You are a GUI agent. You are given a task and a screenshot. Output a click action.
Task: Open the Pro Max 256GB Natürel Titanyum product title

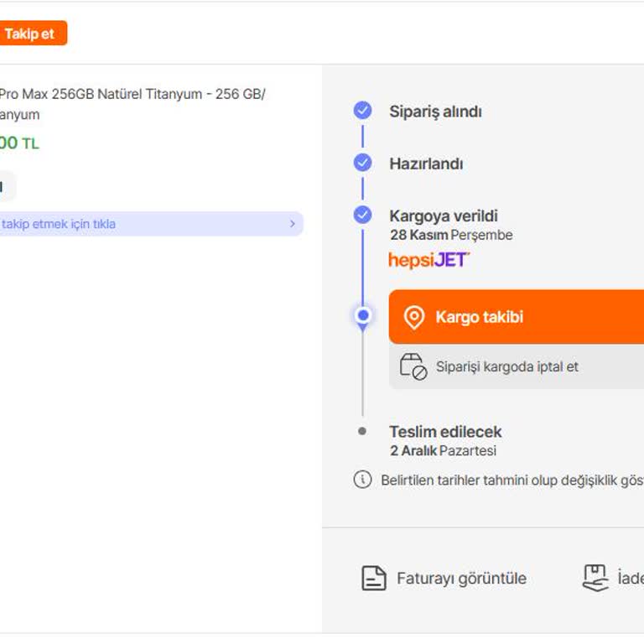pyautogui.click(x=131, y=95)
